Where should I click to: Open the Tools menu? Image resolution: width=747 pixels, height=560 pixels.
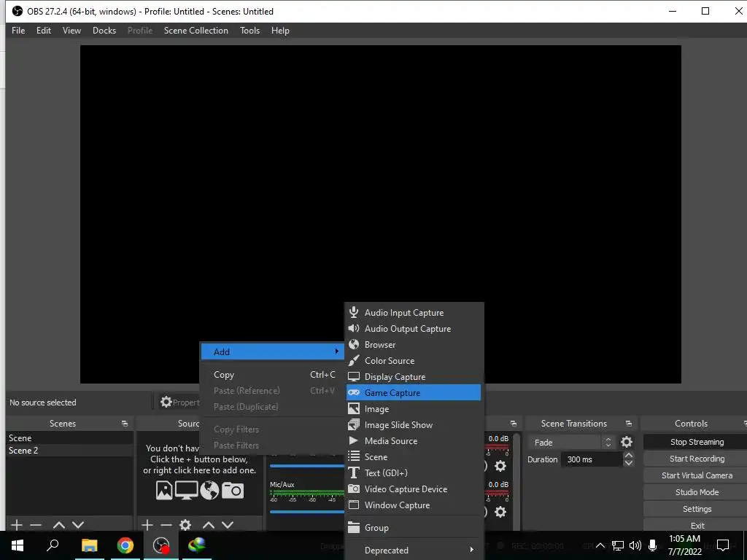coord(249,31)
